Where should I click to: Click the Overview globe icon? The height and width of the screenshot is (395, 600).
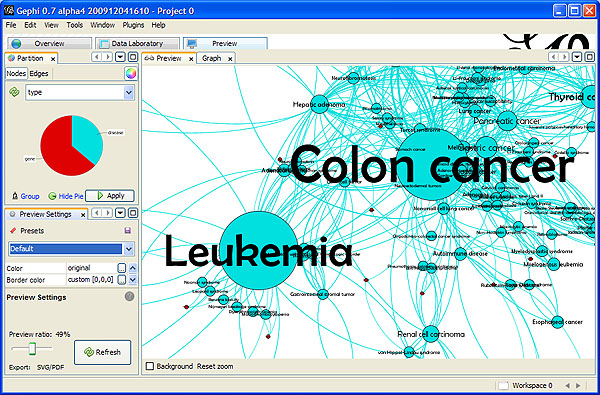tap(16, 44)
